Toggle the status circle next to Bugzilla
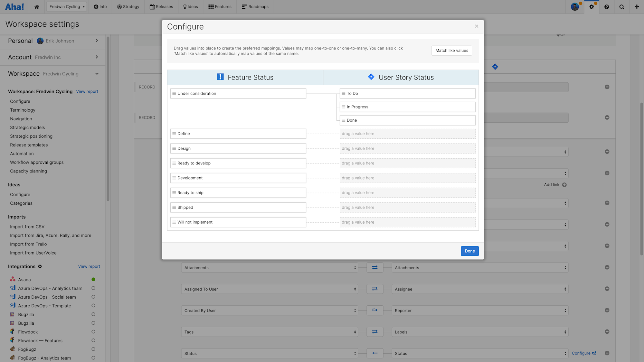Image resolution: width=644 pixels, height=362 pixels. 93,314
